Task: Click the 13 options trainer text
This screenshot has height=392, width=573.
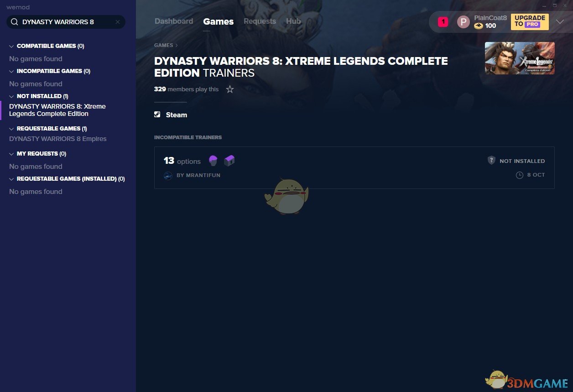Action: (182, 161)
